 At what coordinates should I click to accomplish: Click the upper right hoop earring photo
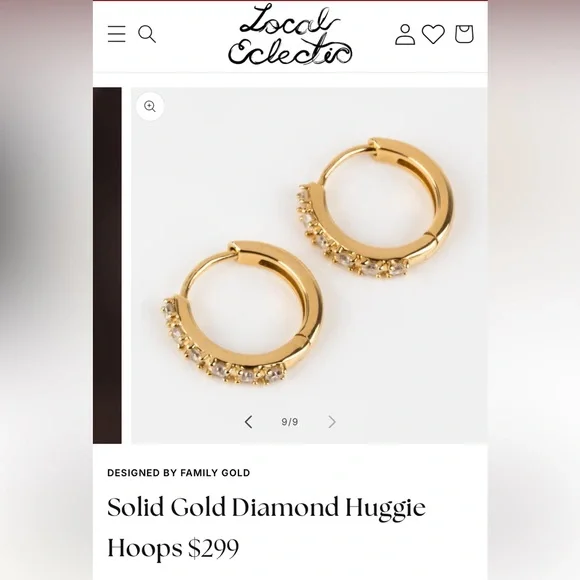click(x=376, y=208)
